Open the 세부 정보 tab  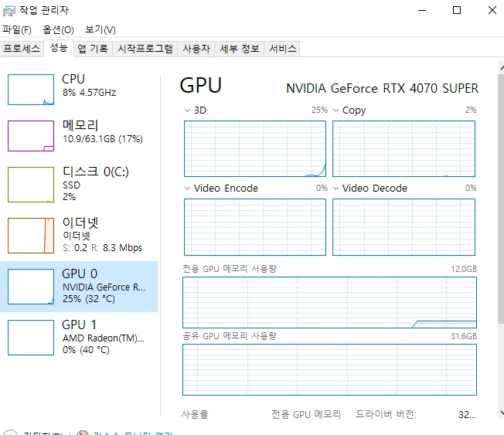(x=240, y=49)
